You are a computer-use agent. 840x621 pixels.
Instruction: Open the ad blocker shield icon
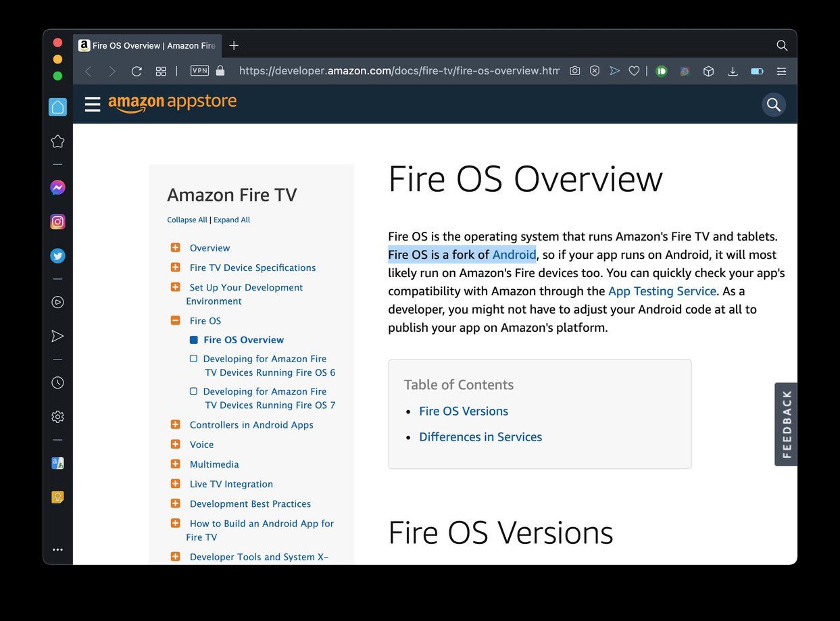[595, 70]
